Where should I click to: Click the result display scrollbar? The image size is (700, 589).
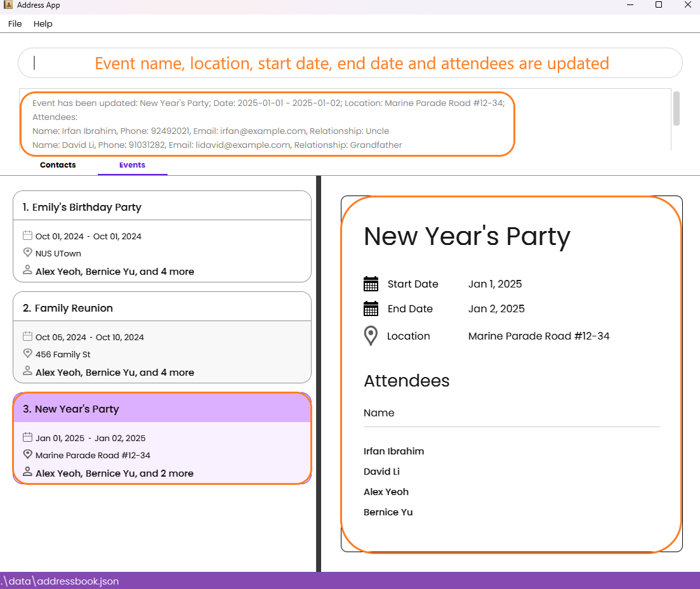[x=677, y=109]
